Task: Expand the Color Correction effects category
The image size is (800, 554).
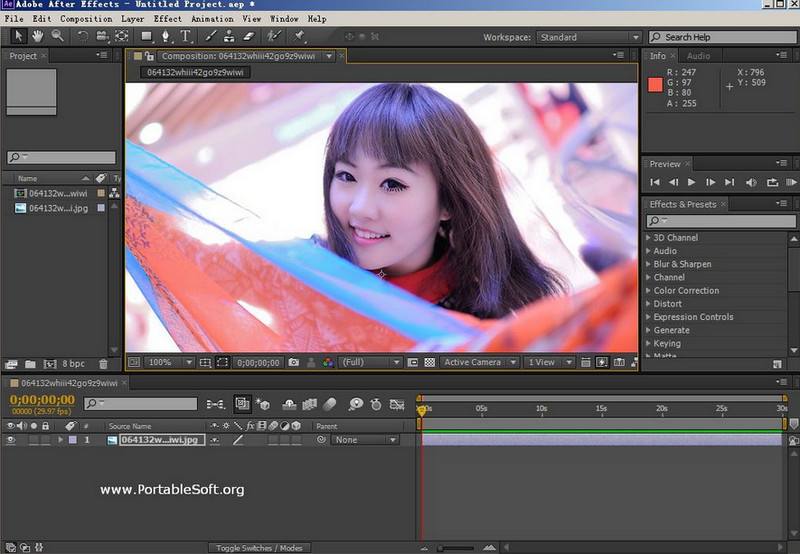Action: [x=686, y=291]
